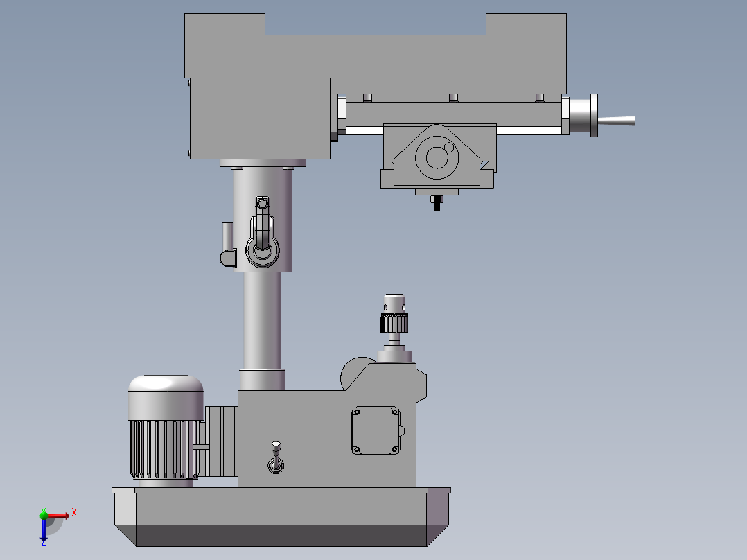
Task: Select the electric motor with cooling fins
Action: click(165, 431)
